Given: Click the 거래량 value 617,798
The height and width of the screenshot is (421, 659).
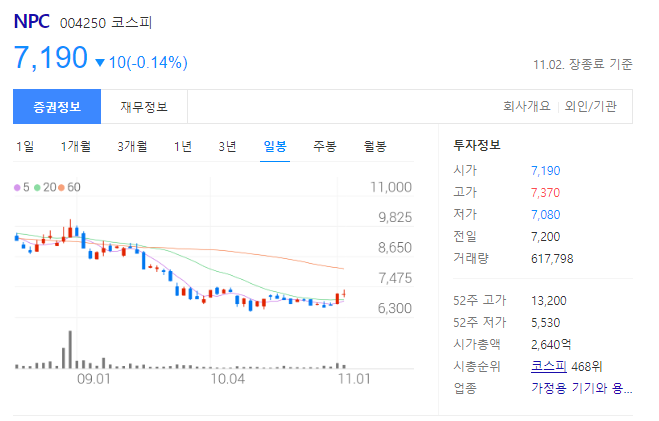Looking at the screenshot, I should point(552,258).
